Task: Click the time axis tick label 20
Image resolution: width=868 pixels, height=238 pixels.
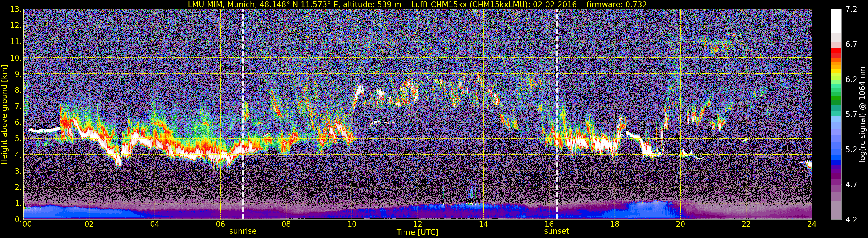Action: coord(680,224)
